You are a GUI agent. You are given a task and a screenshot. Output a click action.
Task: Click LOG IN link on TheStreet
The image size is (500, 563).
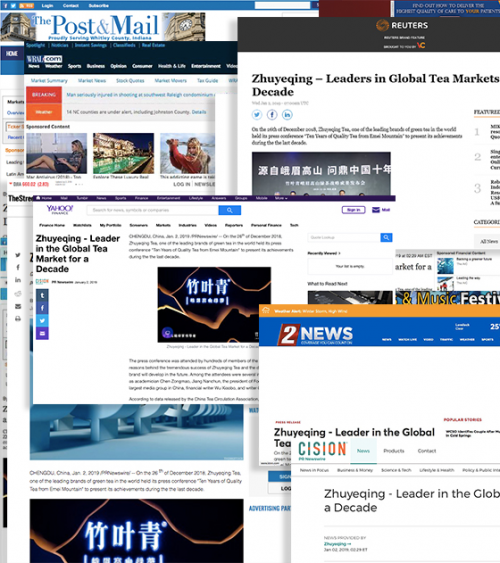pyautogui.click(x=182, y=184)
